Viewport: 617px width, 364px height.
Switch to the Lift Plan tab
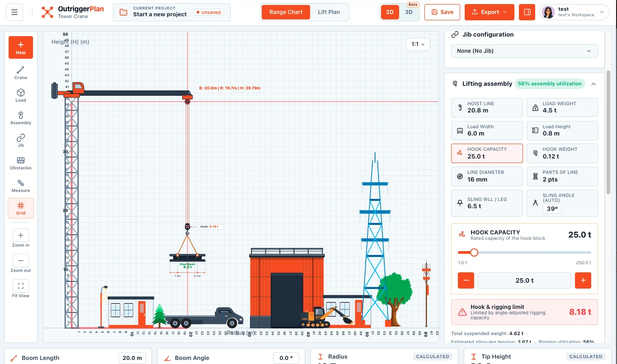329,12
